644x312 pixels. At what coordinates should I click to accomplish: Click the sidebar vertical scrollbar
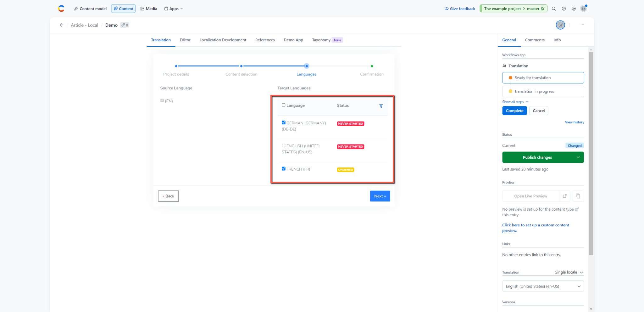click(x=591, y=153)
